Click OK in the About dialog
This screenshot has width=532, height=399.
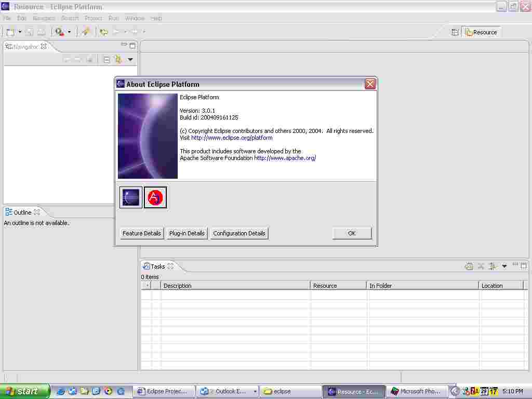pyautogui.click(x=352, y=233)
